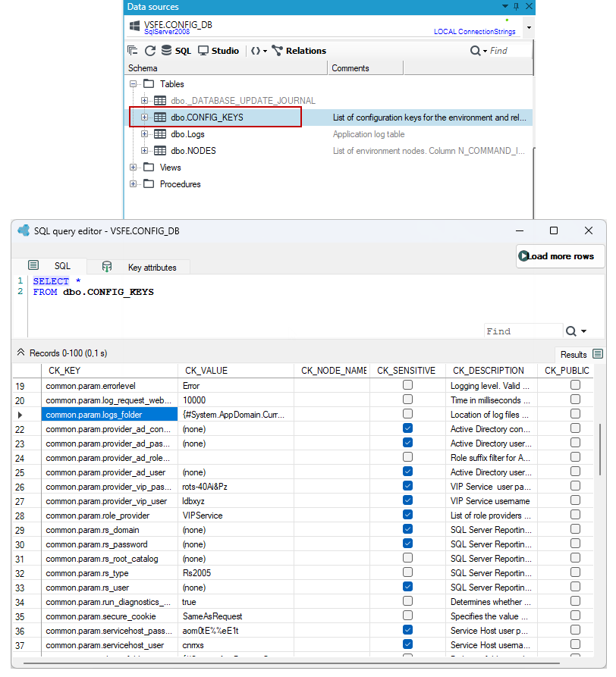Expand the dbo._DATABASE_UPDATE_JOURNAL table
This screenshot has height=677, width=616.
(145, 101)
